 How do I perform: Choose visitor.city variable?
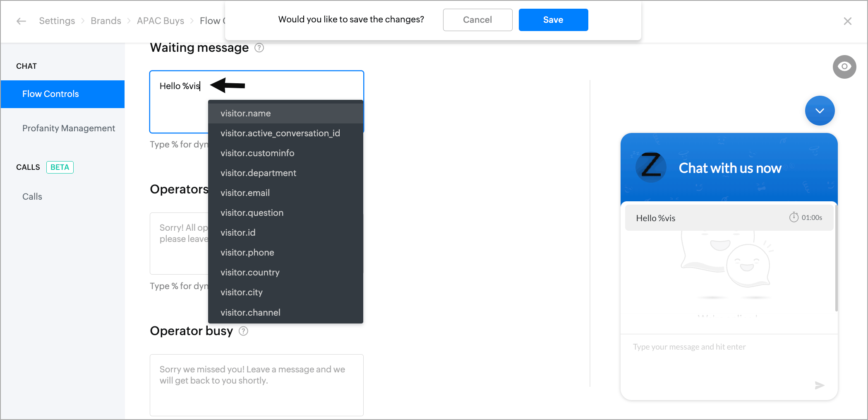285,292
